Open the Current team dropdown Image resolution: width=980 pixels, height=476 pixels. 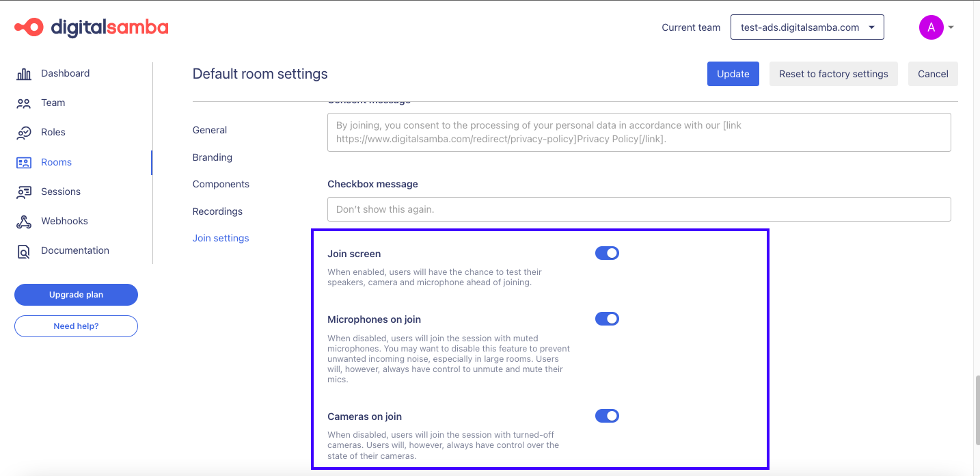pyautogui.click(x=807, y=27)
